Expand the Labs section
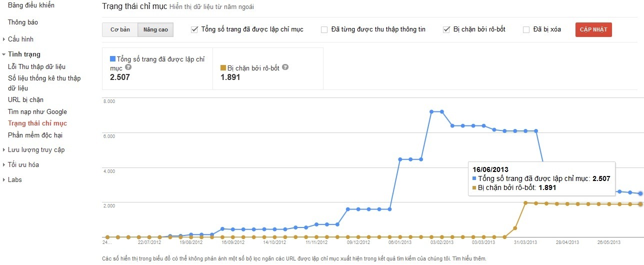This screenshot has height=265, width=644. coord(4,180)
